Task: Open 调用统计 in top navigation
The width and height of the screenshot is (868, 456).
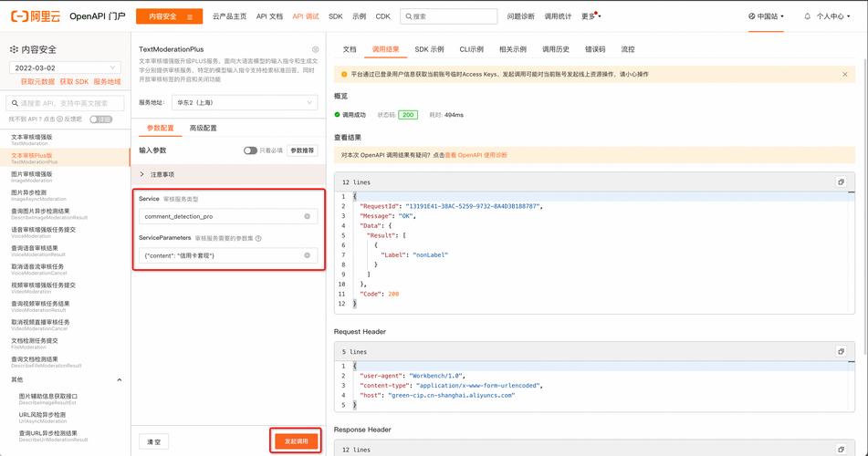Action: pos(558,16)
